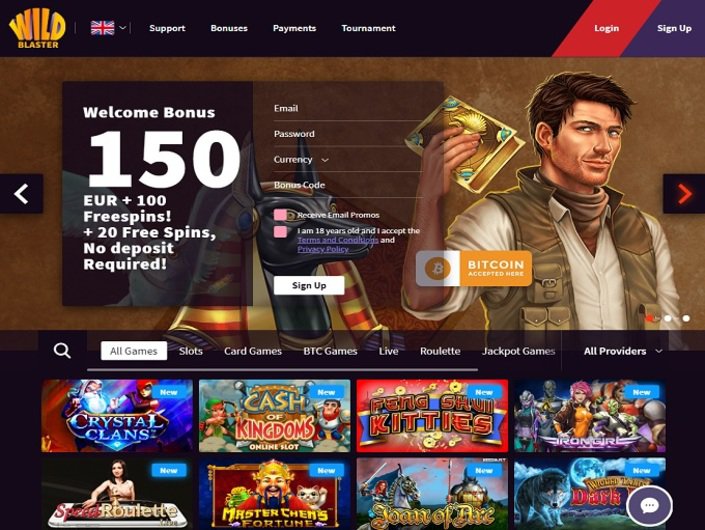
Task: Enable Receive Email Promos checkbox
Action: coord(281,215)
